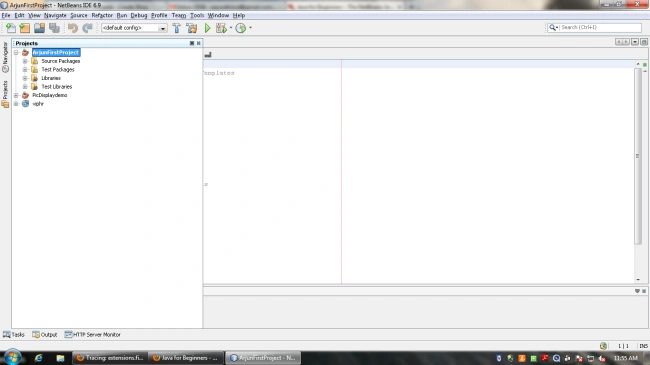Open the Debug Main Project dropdown arrow
The image size is (650, 365).
tap(231, 28)
